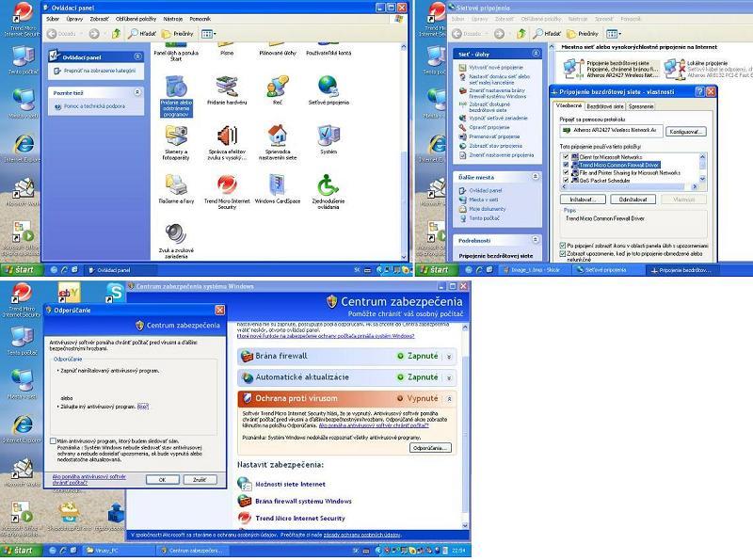This screenshot has width=753, height=560.
Task: Click Odporúčania button in Centrum zabezpečenia
Action: coord(430,448)
